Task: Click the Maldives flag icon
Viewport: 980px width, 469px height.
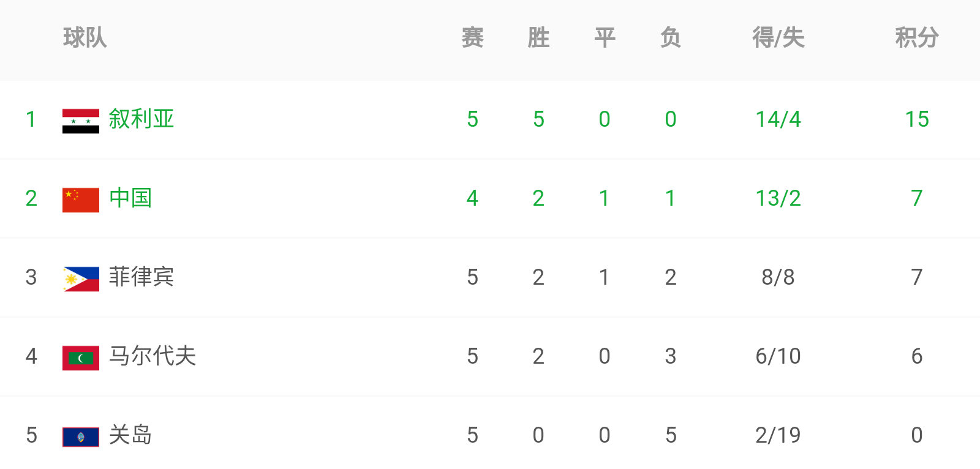Action: point(81,358)
